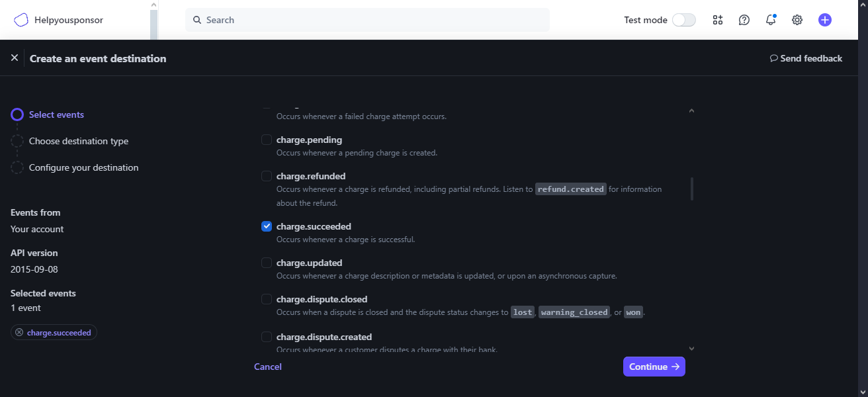The image size is (868, 397).
Task: Open the apps grid icon
Action: 718,20
